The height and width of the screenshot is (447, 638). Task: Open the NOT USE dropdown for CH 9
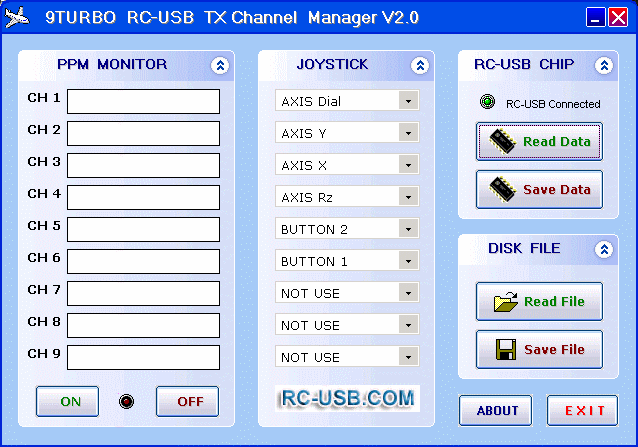pyautogui.click(x=408, y=357)
